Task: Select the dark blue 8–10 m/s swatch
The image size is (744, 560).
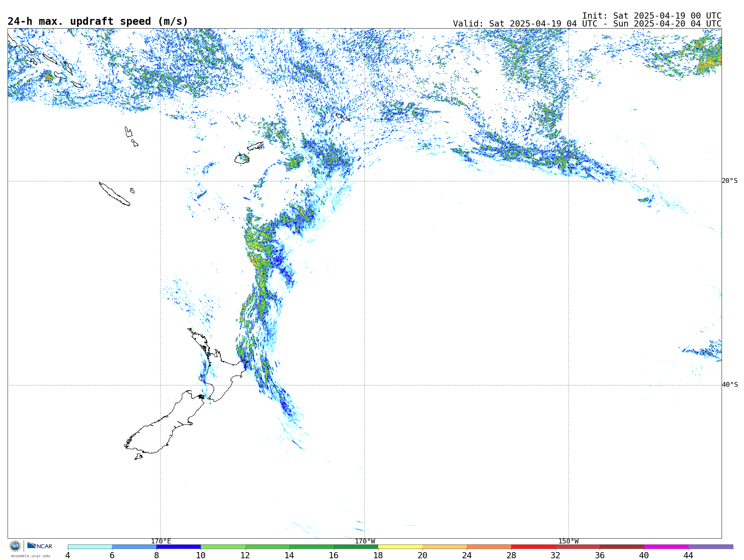Action: click(178, 547)
